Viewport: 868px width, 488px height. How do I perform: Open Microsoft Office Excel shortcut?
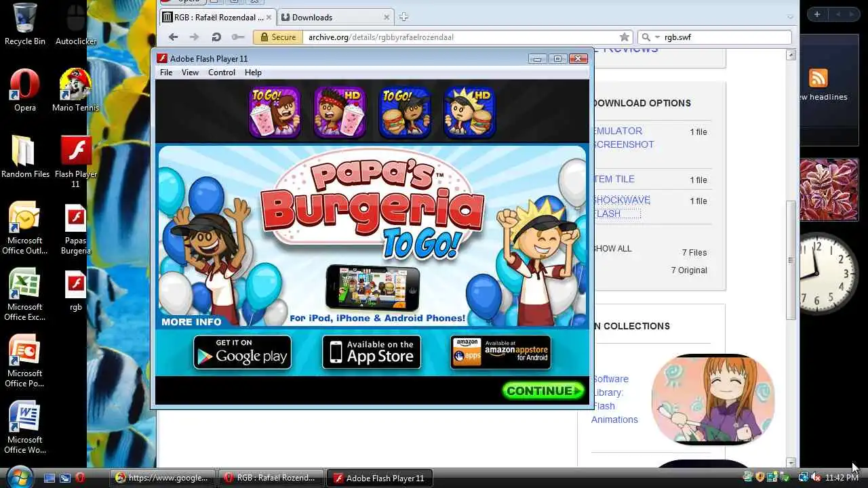[25, 294]
